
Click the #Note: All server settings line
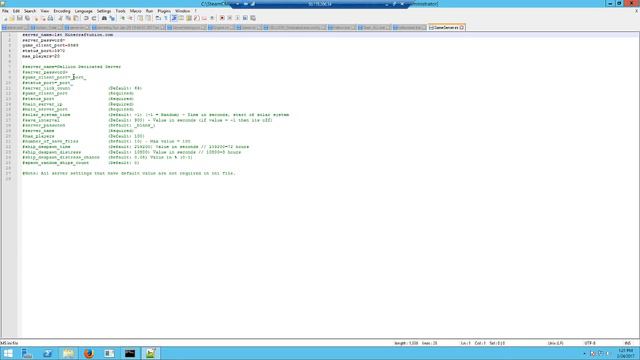coord(129,173)
